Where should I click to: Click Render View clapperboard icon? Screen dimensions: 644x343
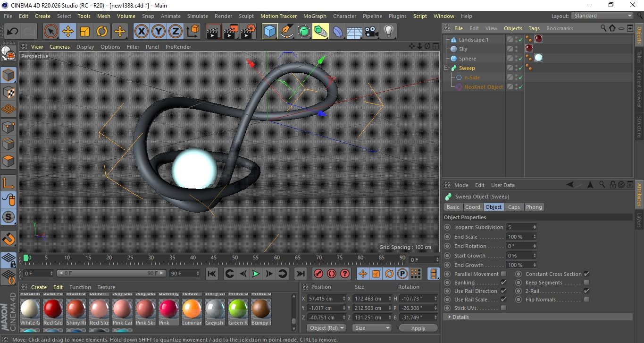point(214,32)
